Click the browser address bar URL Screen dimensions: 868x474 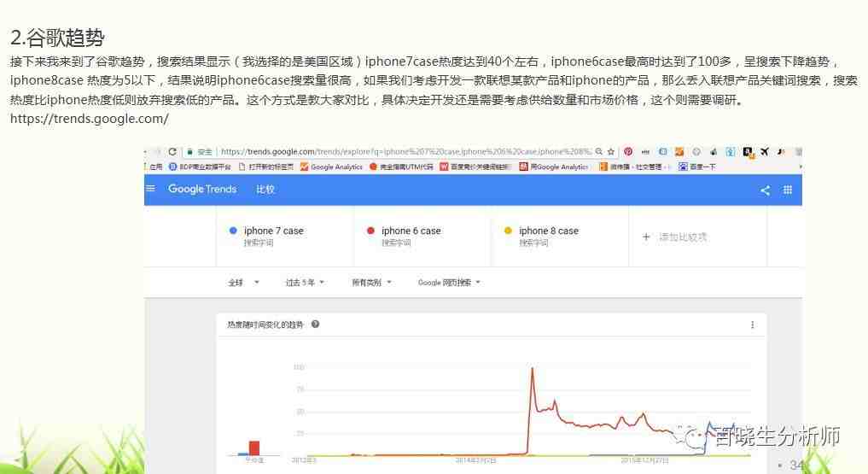coord(406,151)
